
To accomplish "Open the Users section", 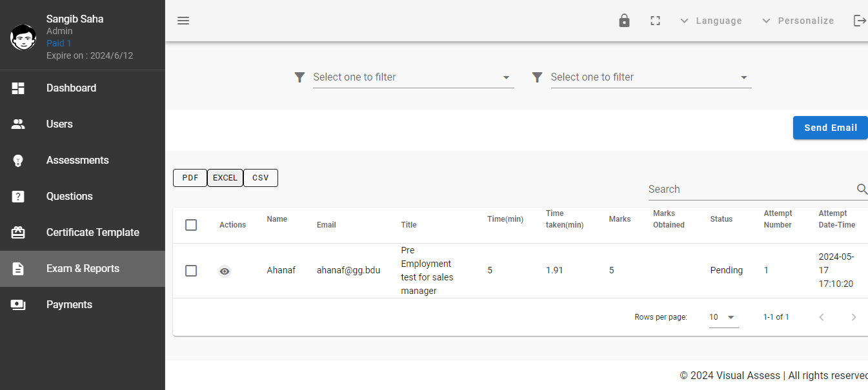I will tap(59, 124).
